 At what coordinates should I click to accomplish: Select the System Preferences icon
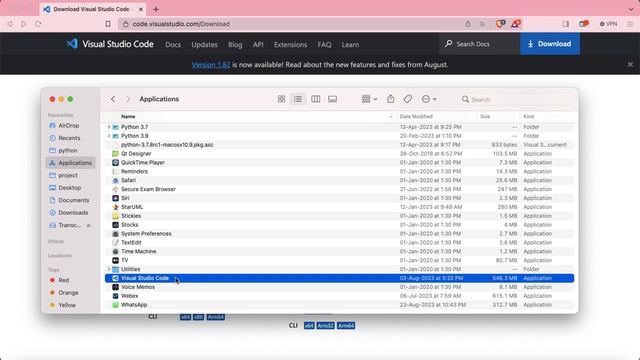click(x=116, y=234)
